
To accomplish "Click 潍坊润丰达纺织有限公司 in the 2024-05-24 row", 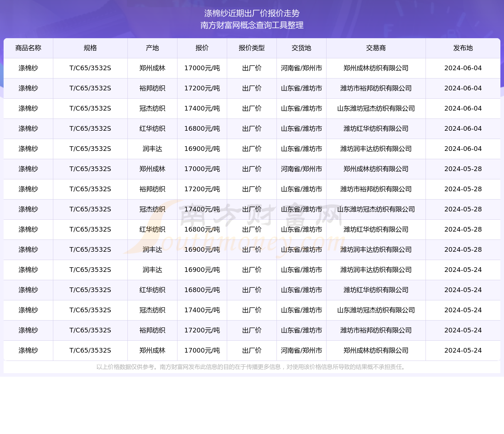I will coord(376,270).
